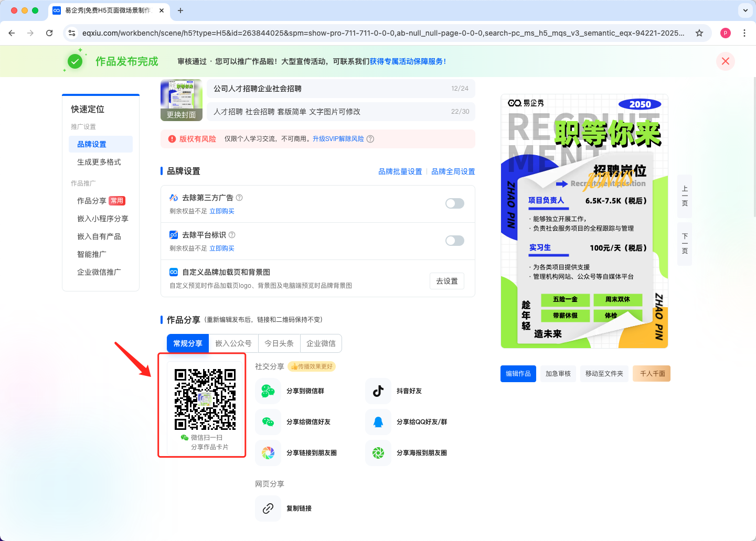The height and width of the screenshot is (541, 756).
Task: Click 升级SVIP解除风险 link
Action: click(x=338, y=139)
